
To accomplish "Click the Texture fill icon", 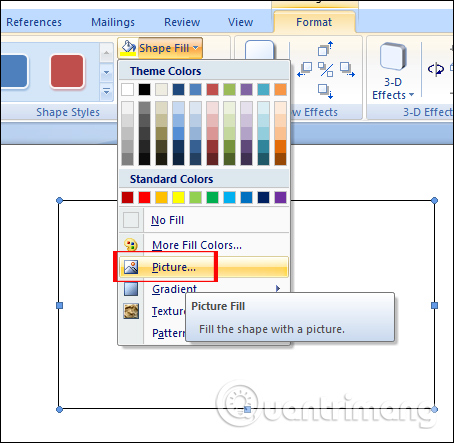I will [x=131, y=311].
